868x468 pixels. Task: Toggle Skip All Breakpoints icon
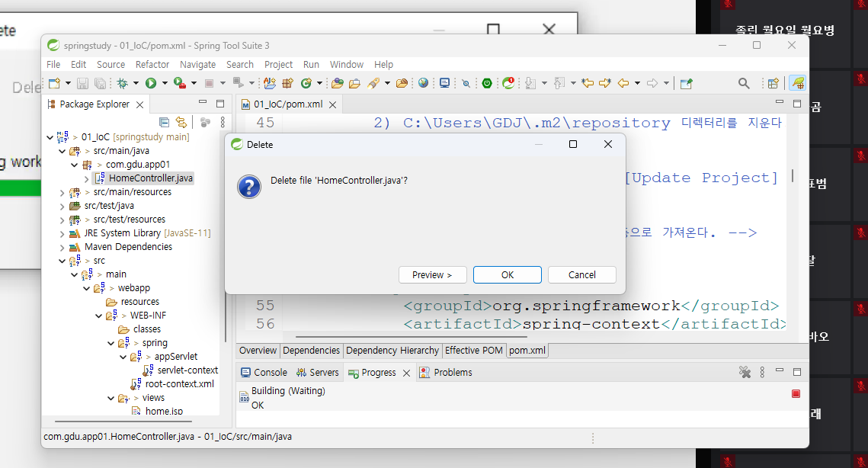[x=466, y=84]
